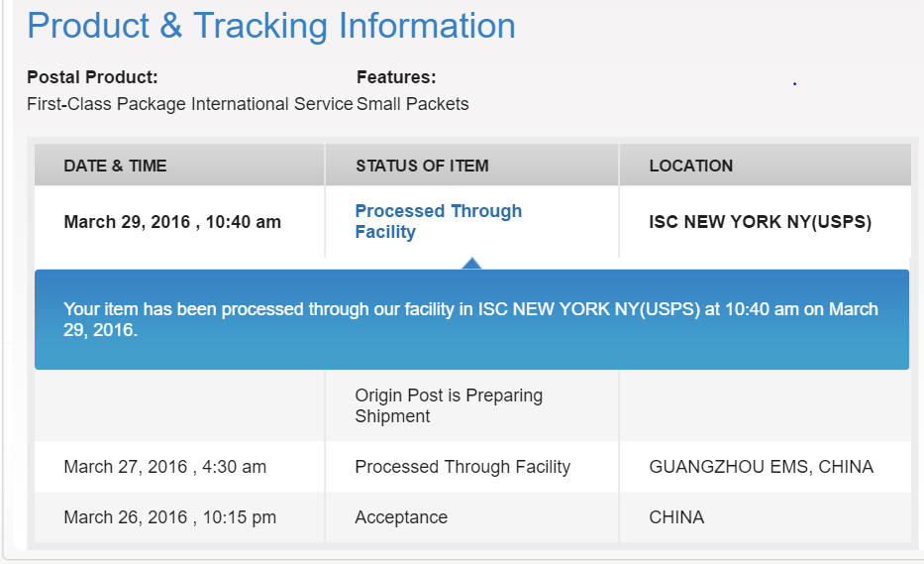924x564 pixels.
Task: Click the Product & Tracking Information heading
Action: [271, 26]
